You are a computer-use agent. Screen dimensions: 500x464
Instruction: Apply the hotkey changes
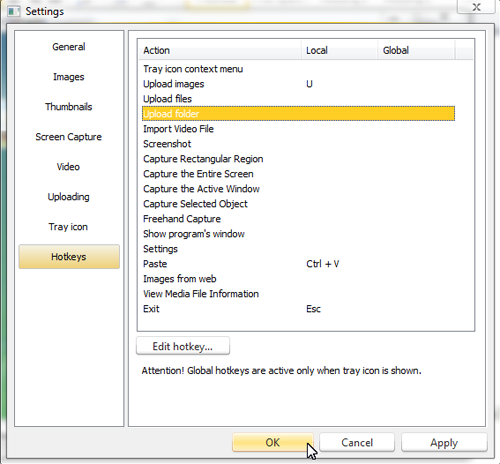point(444,442)
